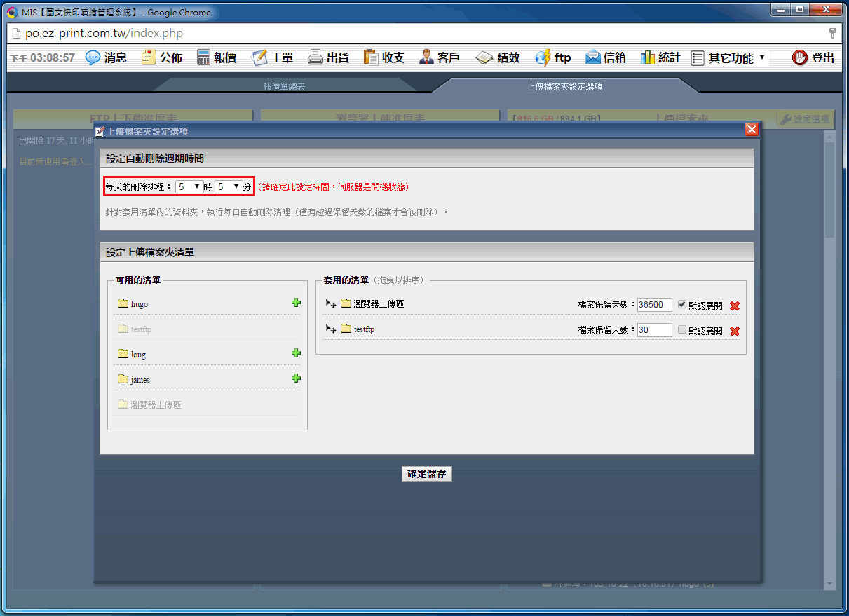This screenshot has width=849, height=616.
Task: Open the hour dropdown for delete schedule
Action: [189, 187]
